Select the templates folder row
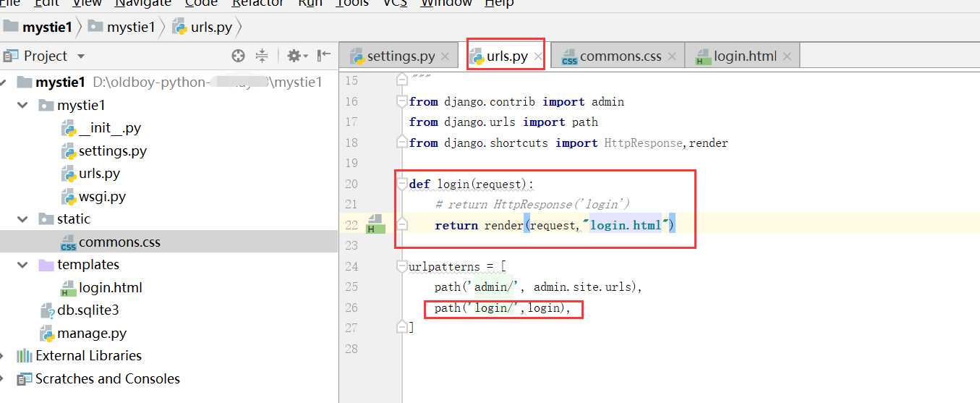This screenshot has height=403, width=980. click(169, 264)
